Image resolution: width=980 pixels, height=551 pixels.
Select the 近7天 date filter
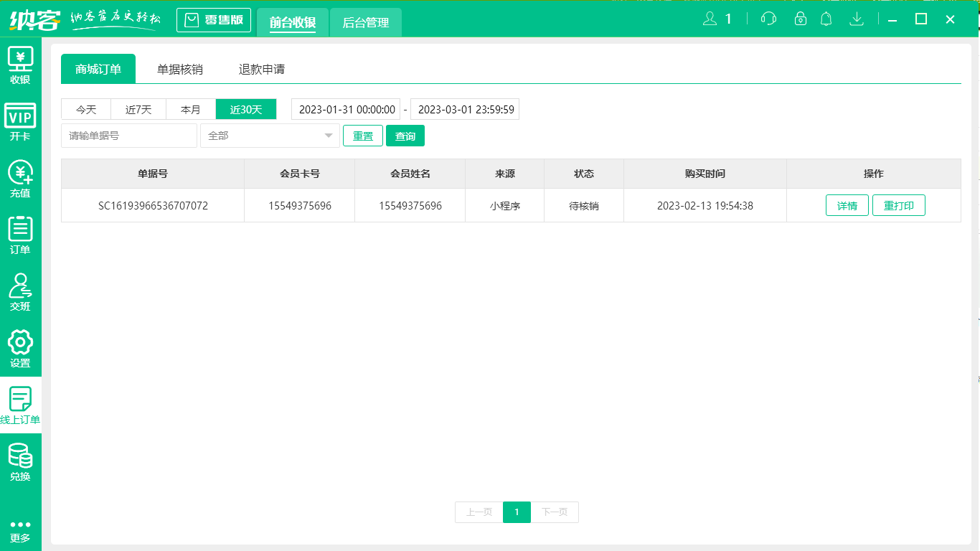[138, 108]
